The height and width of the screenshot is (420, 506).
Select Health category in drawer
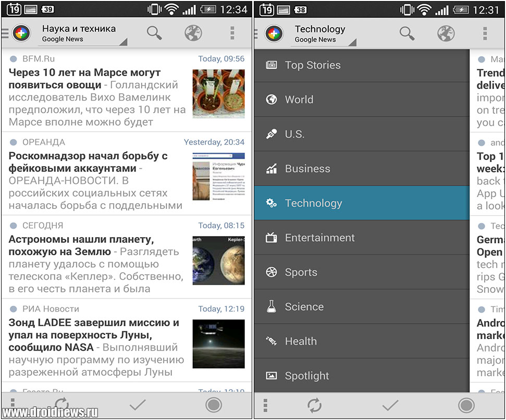(x=362, y=341)
